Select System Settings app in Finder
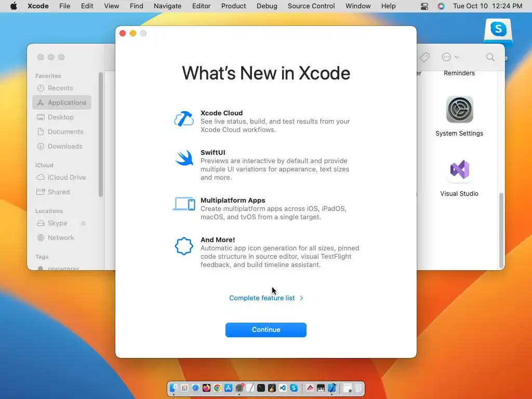Screen dimensions: 532x399 point(459,116)
